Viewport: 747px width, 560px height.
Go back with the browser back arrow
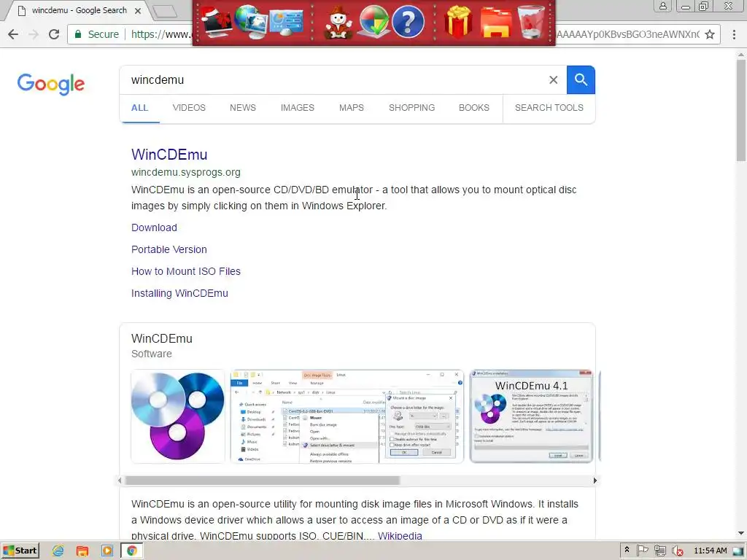point(13,34)
